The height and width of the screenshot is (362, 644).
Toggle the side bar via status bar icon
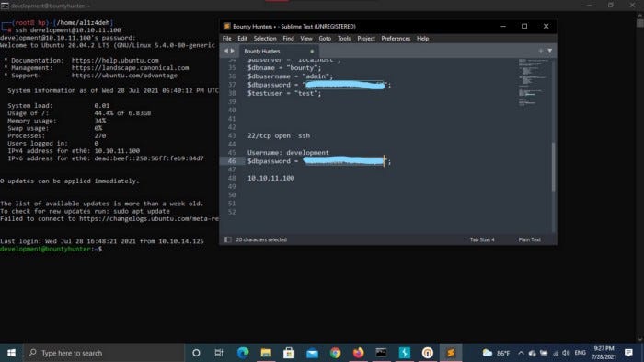pos(227,239)
